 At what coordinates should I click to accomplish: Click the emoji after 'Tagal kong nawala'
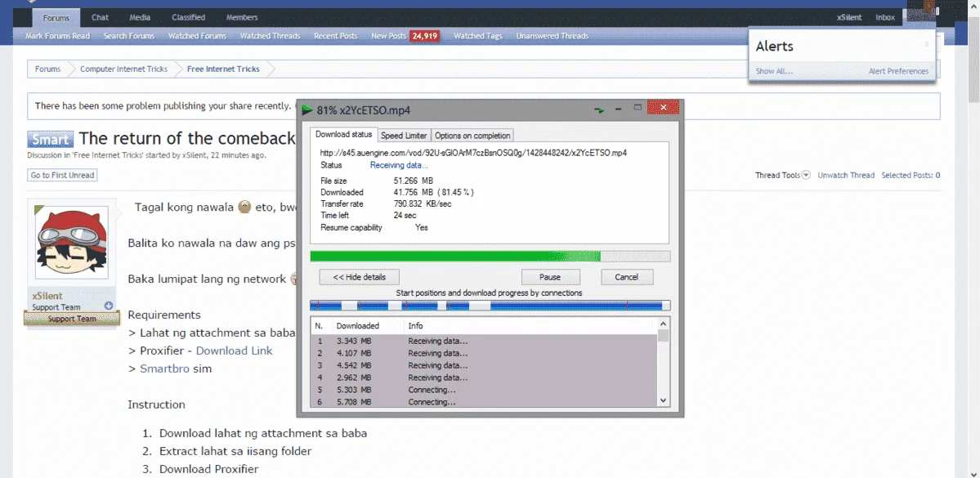245,207
